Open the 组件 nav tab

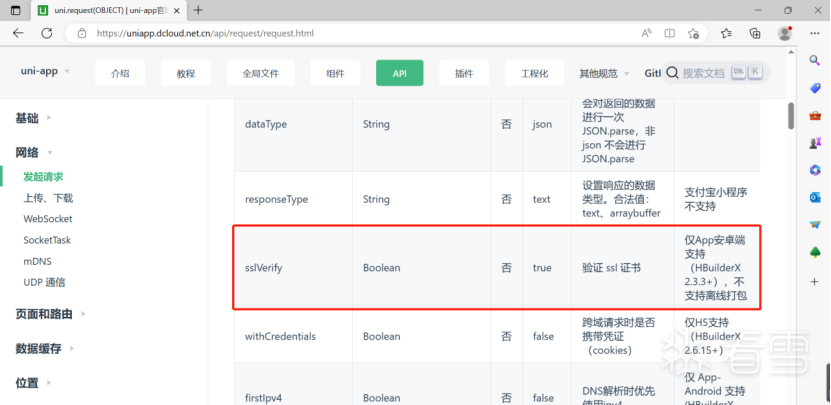[x=335, y=73]
